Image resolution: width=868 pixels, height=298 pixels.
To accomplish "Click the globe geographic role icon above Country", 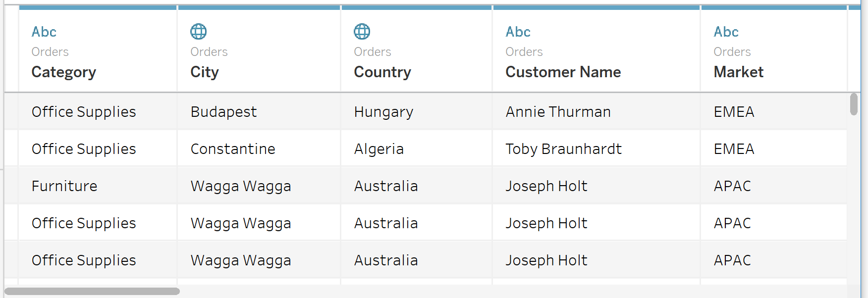I will 362,31.
